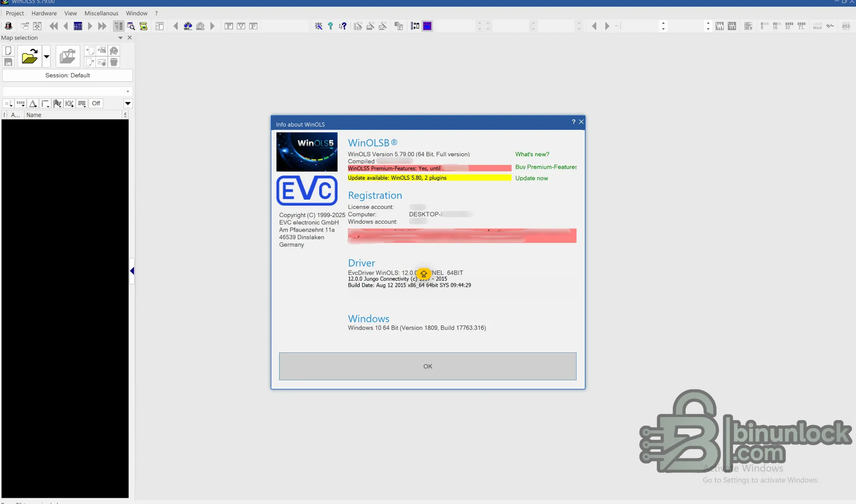856x504 pixels.
Task: Open configuration via gear-wrench icon
Action: tap(319, 26)
